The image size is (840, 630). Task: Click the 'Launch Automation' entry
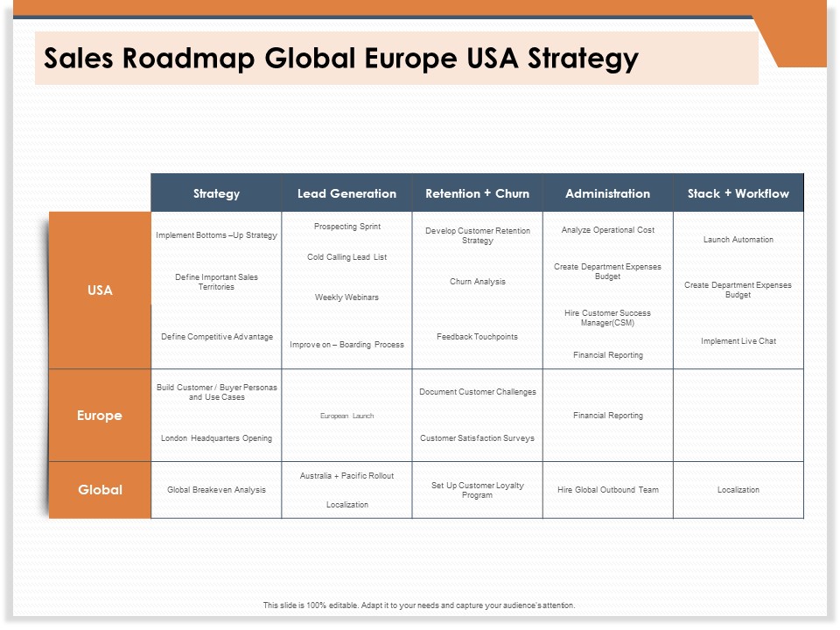pos(738,240)
